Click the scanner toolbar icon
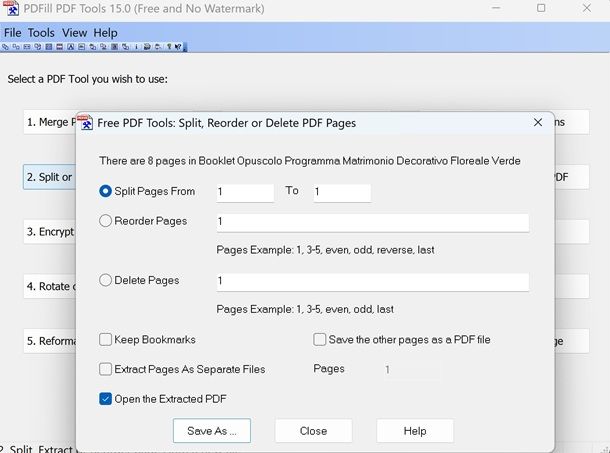The width and height of the screenshot is (610, 453). click(147, 47)
